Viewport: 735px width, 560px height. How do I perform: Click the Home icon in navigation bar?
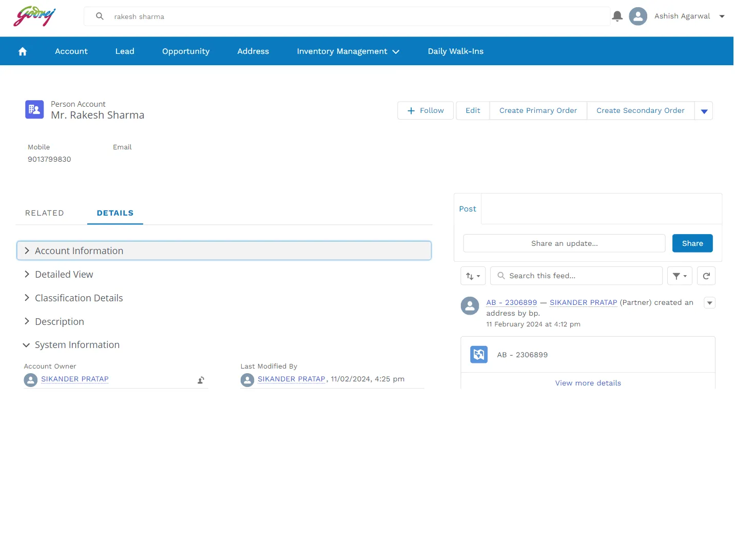[23, 51]
